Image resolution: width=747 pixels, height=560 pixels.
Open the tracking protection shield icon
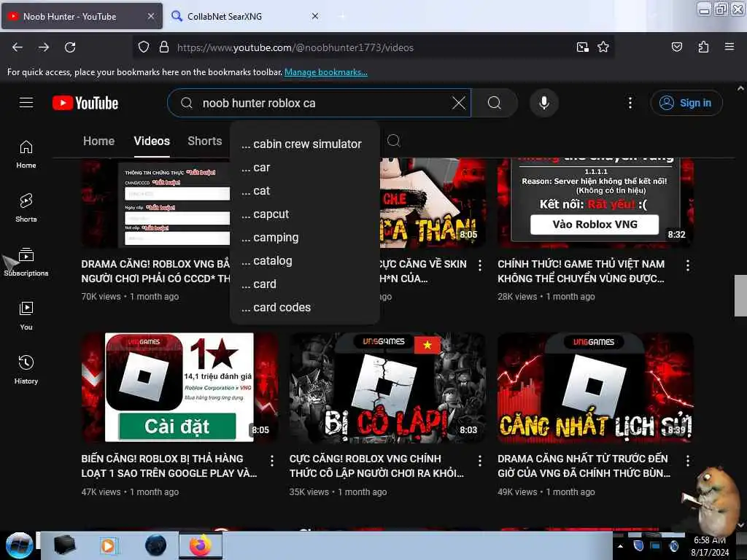pyautogui.click(x=144, y=47)
